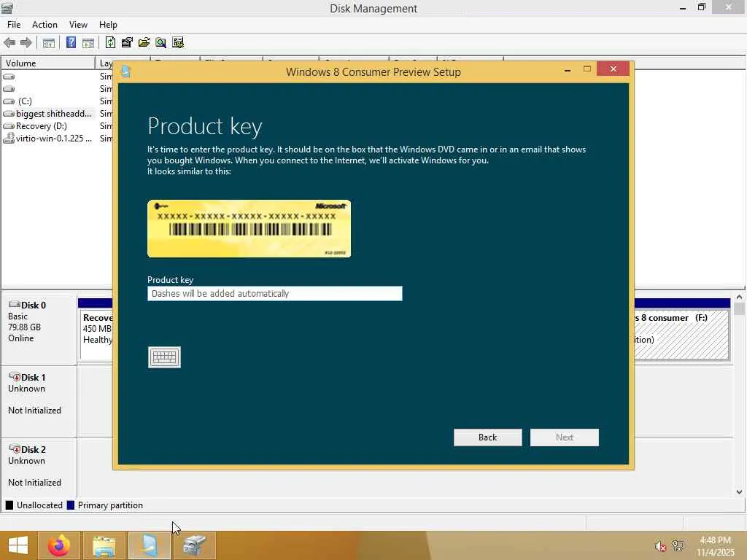This screenshot has height=560, width=747.
Task: Click the Back button in Setup
Action: pyautogui.click(x=488, y=437)
